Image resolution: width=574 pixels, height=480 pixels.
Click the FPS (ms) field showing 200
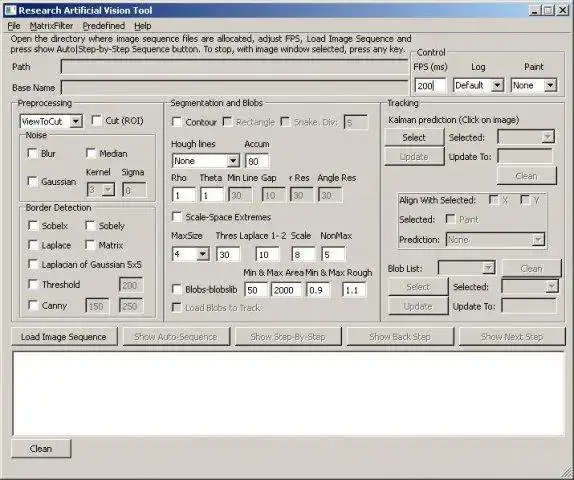pyautogui.click(x=430, y=86)
